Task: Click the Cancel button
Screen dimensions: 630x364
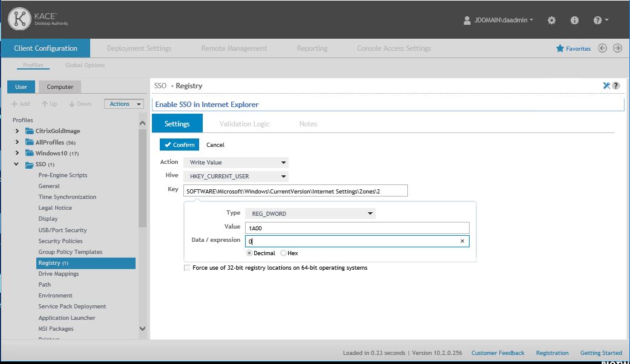Action: pos(215,145)
